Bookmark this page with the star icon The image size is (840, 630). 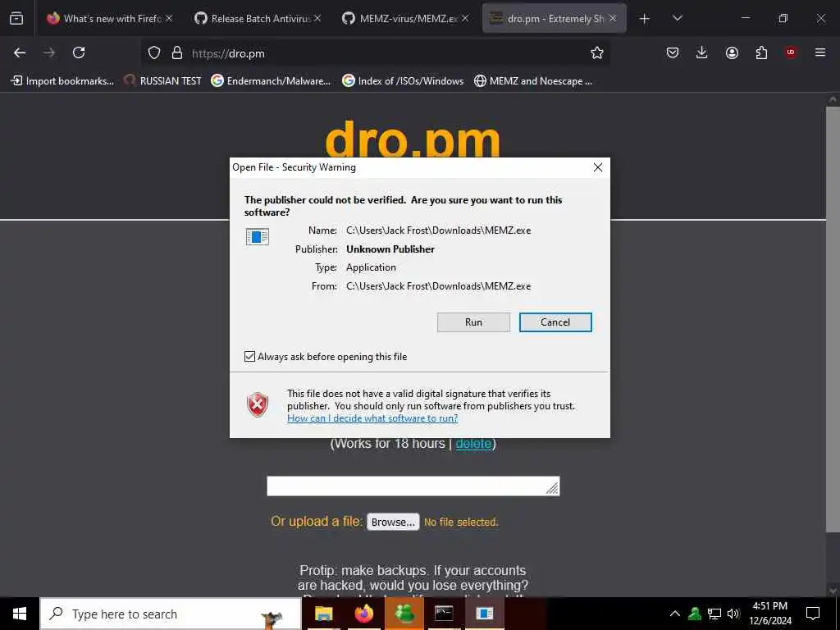(x=597, y=52)
